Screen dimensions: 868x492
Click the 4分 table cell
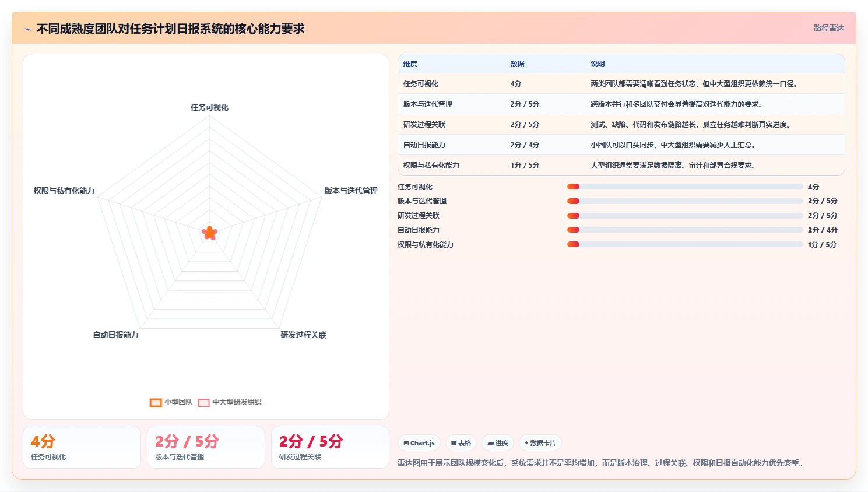(x=516, y=84)
